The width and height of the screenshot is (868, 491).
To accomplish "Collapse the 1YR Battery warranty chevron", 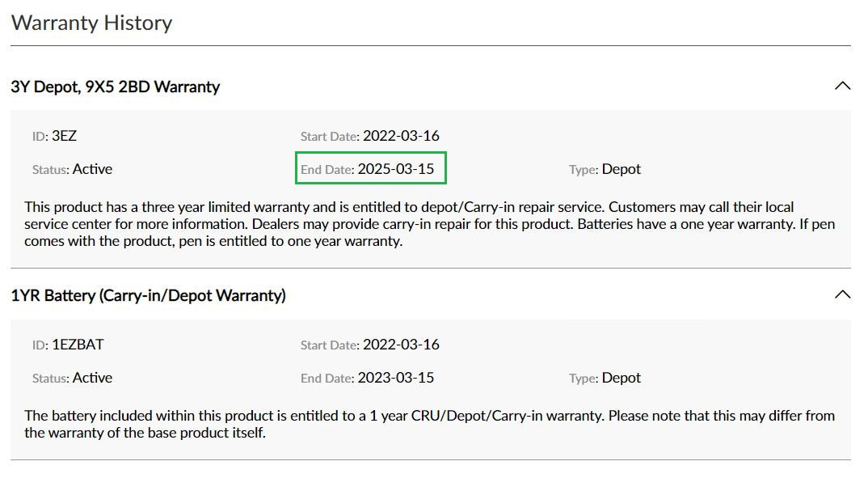I will click(842, 294).
